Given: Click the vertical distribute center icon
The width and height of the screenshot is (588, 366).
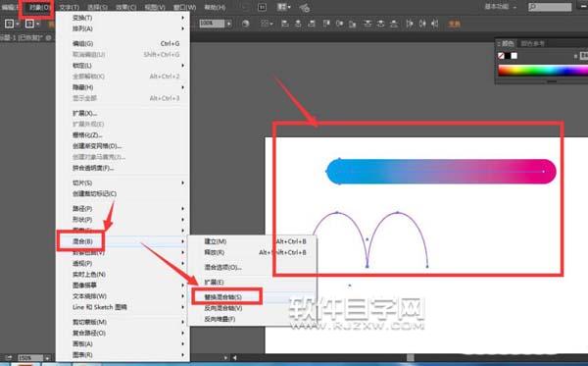Looking at the screenshot, I should (x=380, y=24).
